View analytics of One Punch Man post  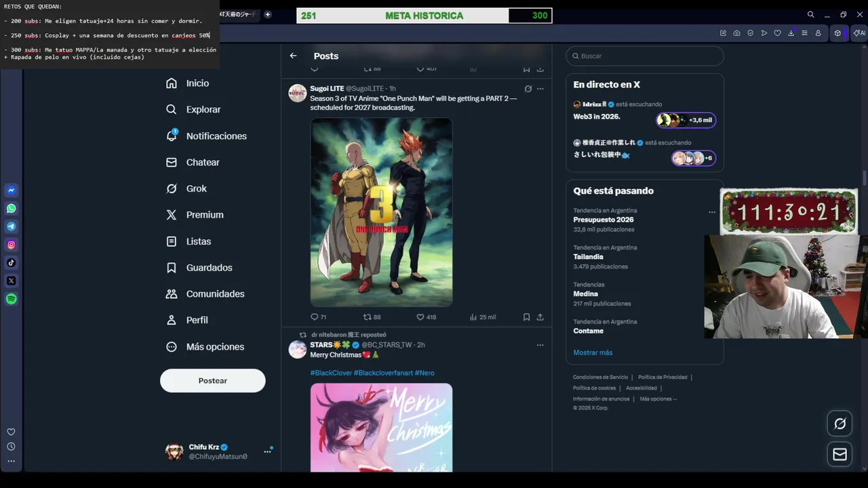point(482,317)
